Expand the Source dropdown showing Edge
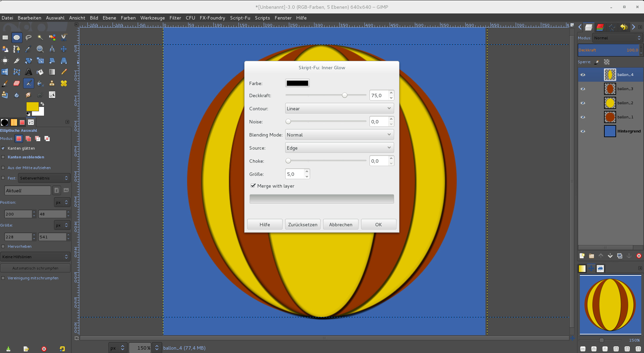 coord(339,148)
